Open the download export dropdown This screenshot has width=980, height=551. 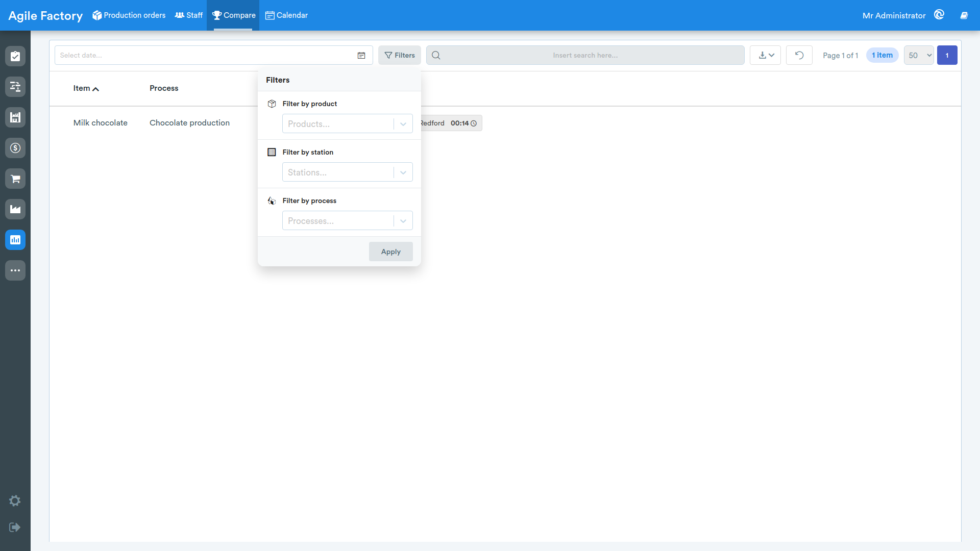click(766, 55)
